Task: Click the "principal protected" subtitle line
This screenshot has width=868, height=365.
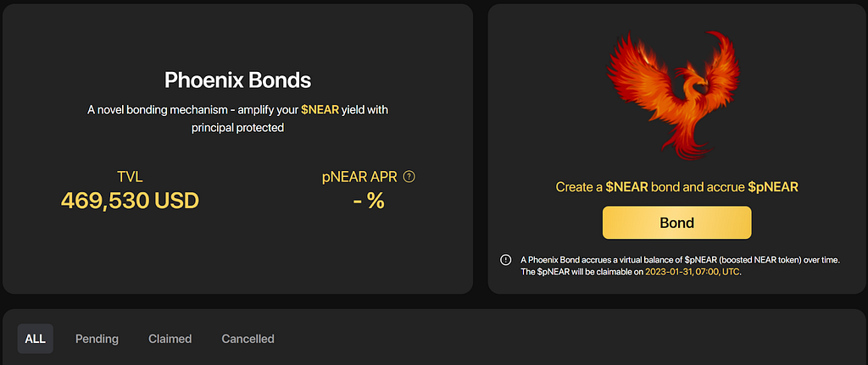Action: point(238,128)
